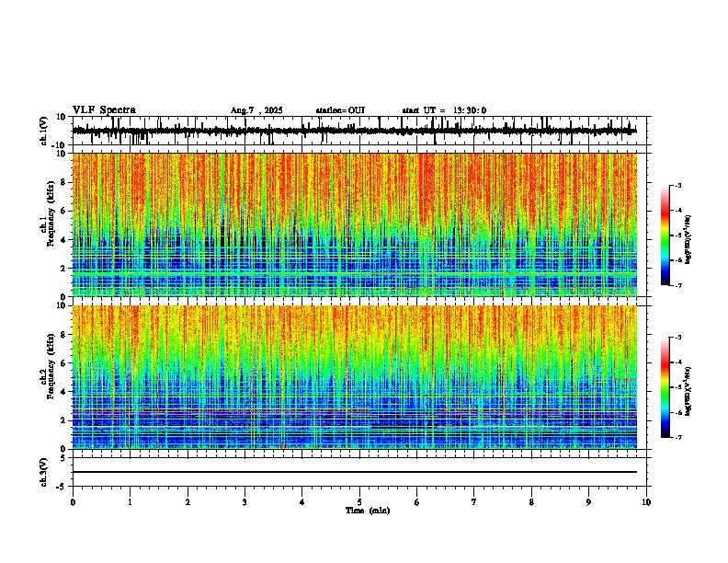Screen dimensions: 728x563
Task: Click the "station=OUI" header label
Action: 340,110
